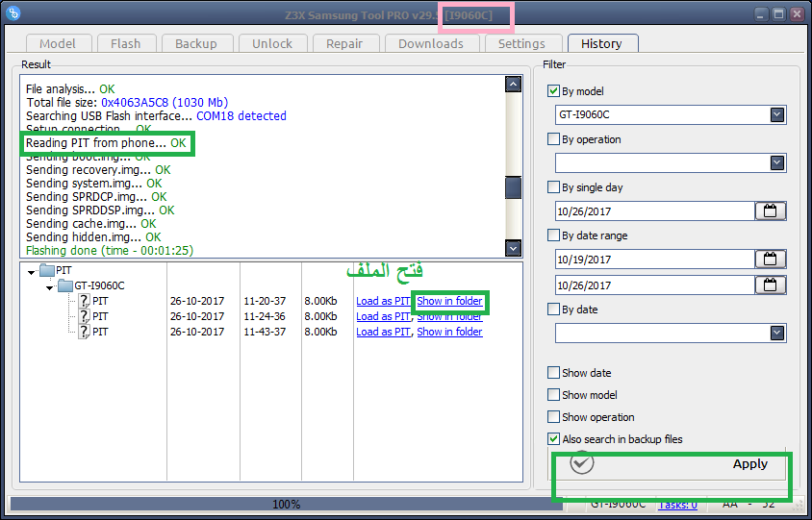The height and width of the screenshot is (520, 812).
Task: Click time cell 11-43-37
Action: (x=265, y=332)
